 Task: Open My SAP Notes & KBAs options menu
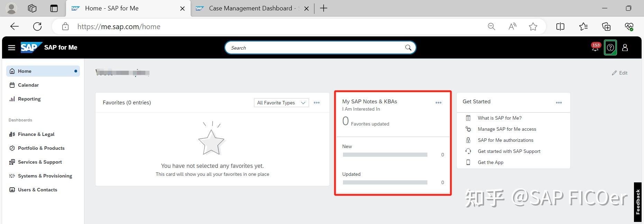[438, 103]
